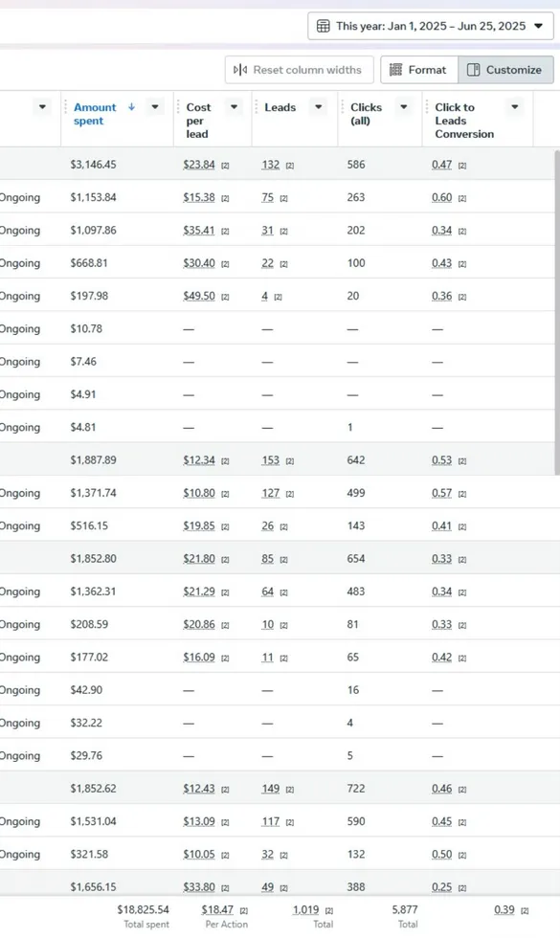The width and height of the screenshot is (560, 938).
Task: Click the 0.57 conversion value link
Action: pyautogui.click(x=441, y=493)
